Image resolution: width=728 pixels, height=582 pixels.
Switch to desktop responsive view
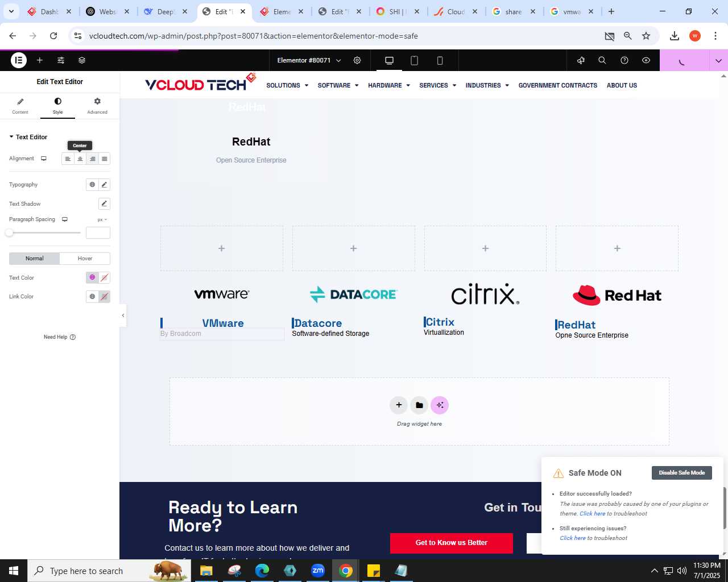[390, 60]
